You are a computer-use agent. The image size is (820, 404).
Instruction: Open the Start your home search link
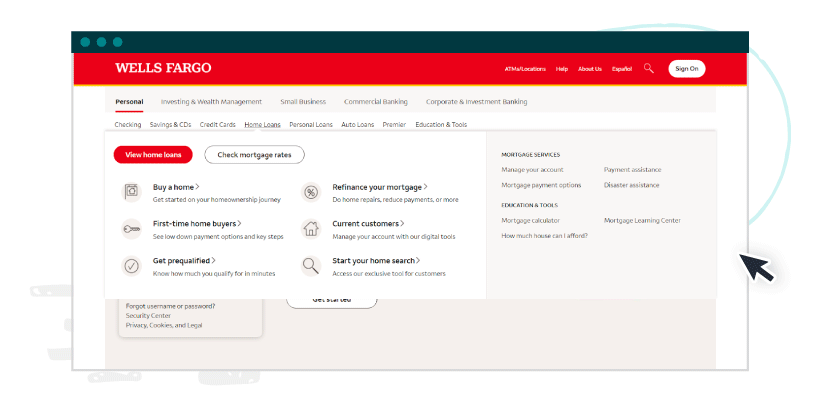(376, 261)
